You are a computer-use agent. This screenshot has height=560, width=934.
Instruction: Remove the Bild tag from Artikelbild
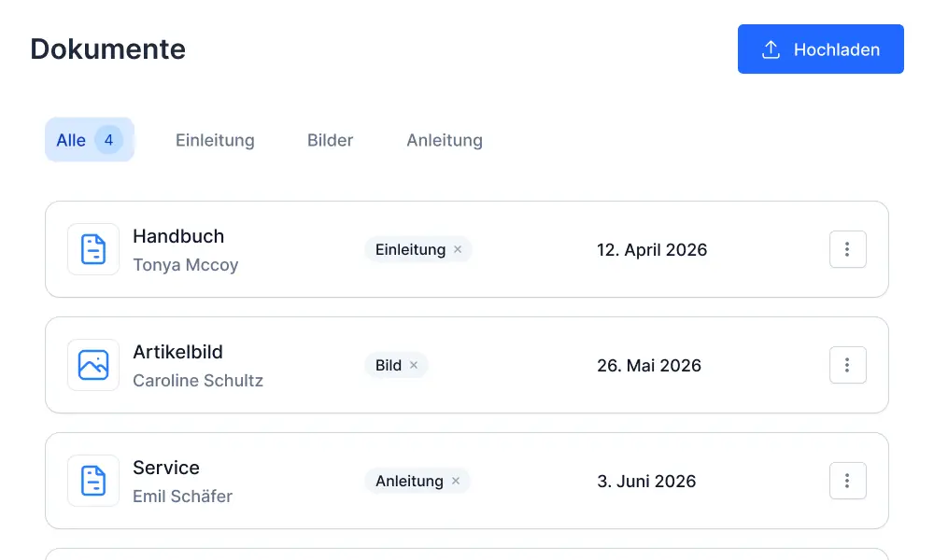point(414,365)
